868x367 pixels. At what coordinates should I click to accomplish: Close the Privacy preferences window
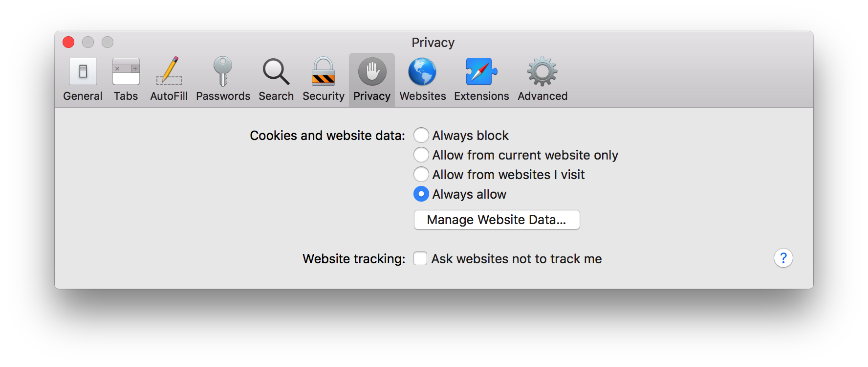[x=68, y=42]
